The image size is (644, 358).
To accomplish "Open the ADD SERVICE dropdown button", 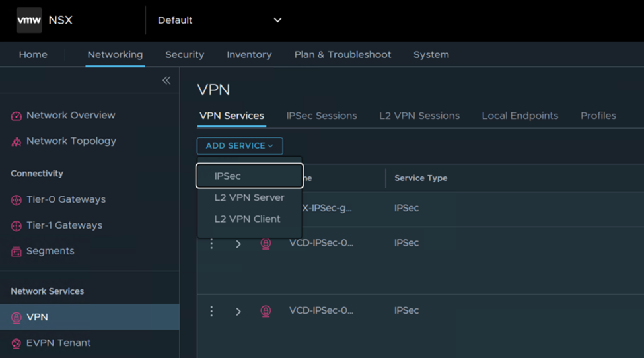I will click(240, 146).
